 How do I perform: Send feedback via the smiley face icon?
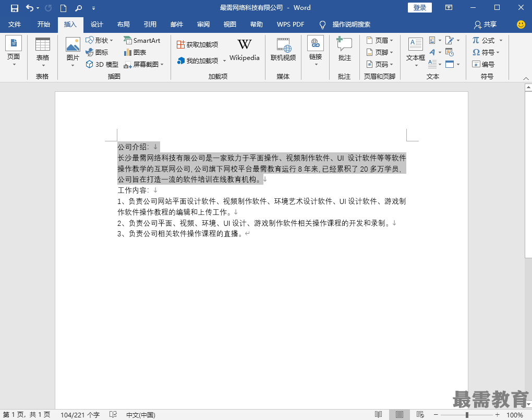[x=521, y=25]
